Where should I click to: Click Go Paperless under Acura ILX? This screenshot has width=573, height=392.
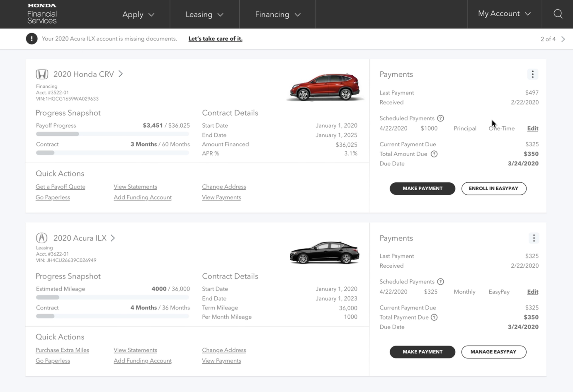53,361
